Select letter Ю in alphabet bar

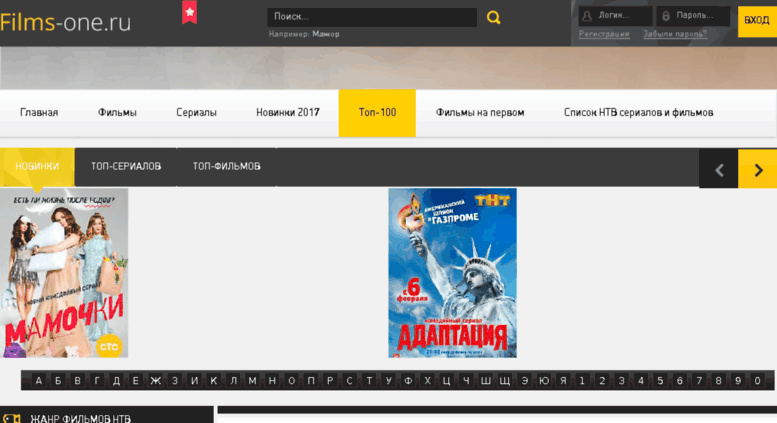544,380
